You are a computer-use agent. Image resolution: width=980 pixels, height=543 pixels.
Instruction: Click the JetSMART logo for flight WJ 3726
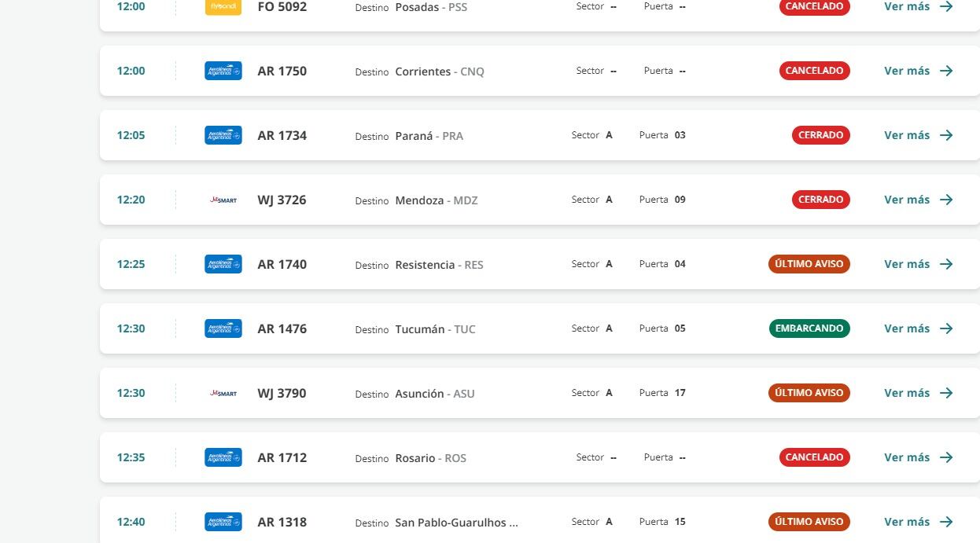(223, 200)
